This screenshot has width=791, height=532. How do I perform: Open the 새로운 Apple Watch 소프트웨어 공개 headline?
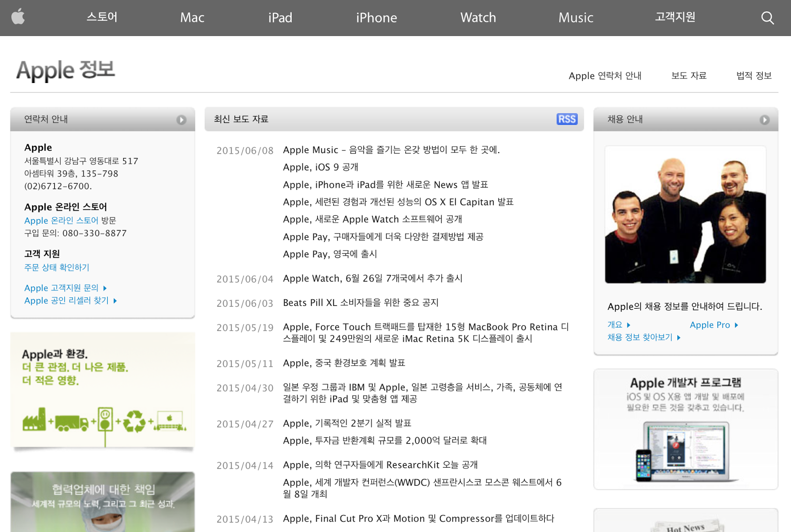372,219
